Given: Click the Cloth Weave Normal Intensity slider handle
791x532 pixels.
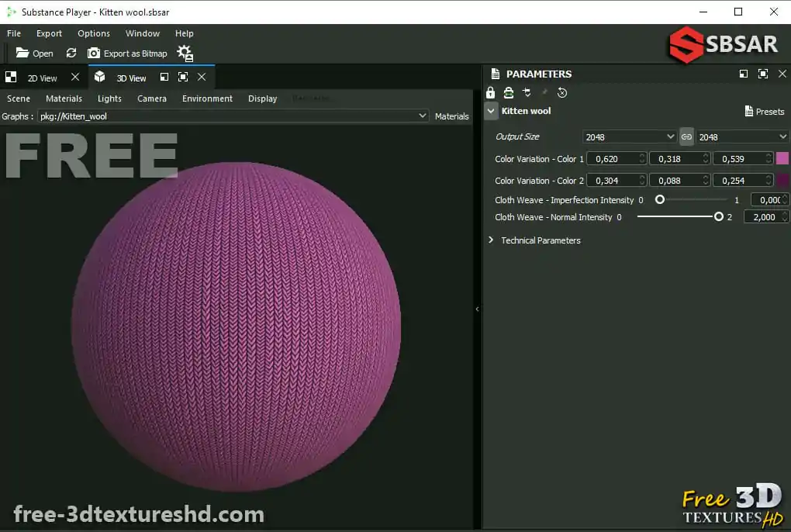Looking at the screenshot, I should click(x=717, y=217).
